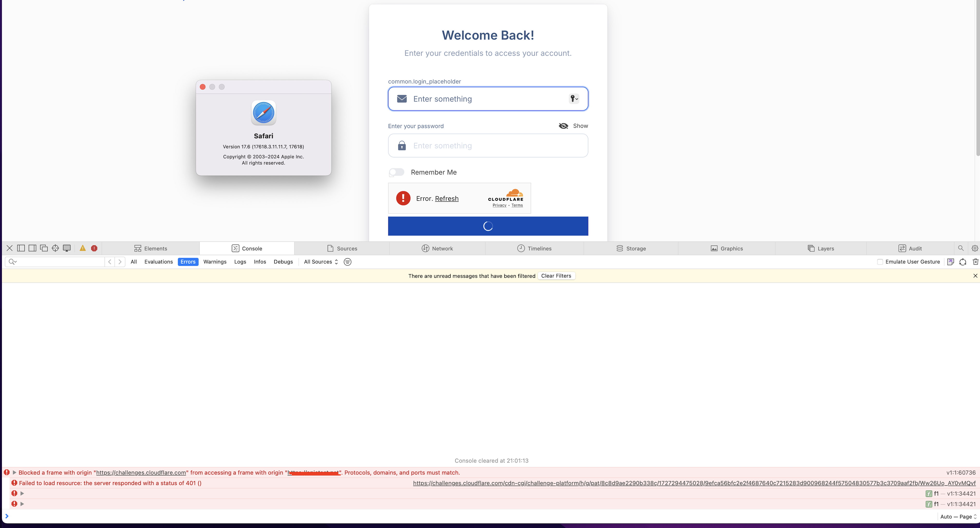Toggle the Remember Me switch
980x528 pixels.
tap(396, 172)
